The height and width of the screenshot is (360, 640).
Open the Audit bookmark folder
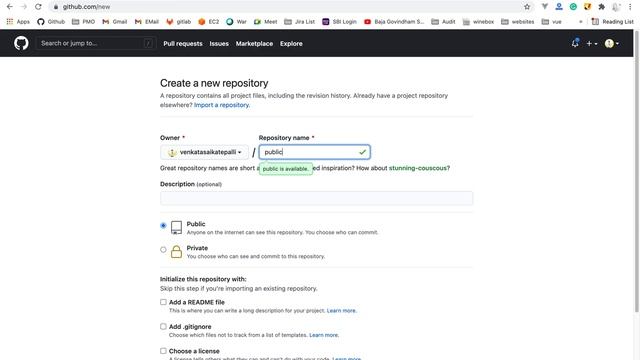point(443,22)
